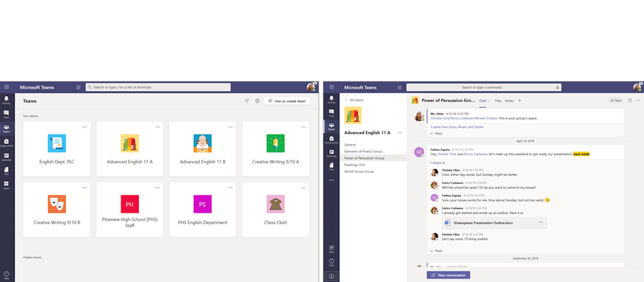
Task: Open channel info icon next to Team button
Action: click(x=630, y=100)
